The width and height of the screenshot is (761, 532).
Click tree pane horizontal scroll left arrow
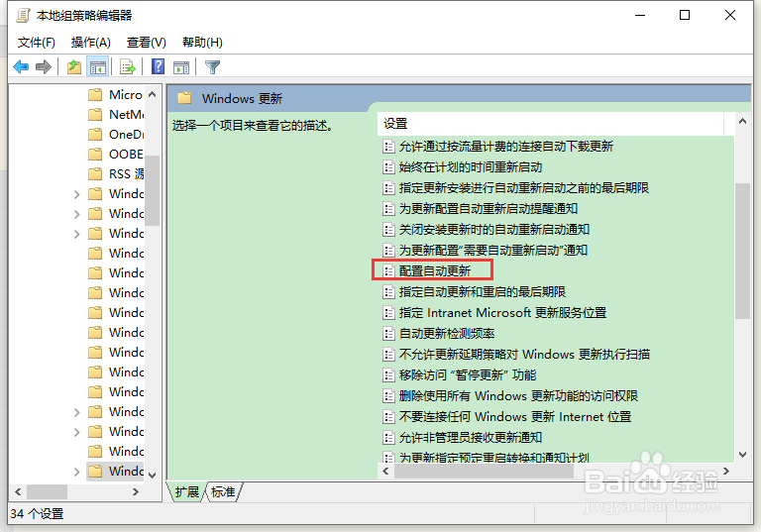click(18, 491)
